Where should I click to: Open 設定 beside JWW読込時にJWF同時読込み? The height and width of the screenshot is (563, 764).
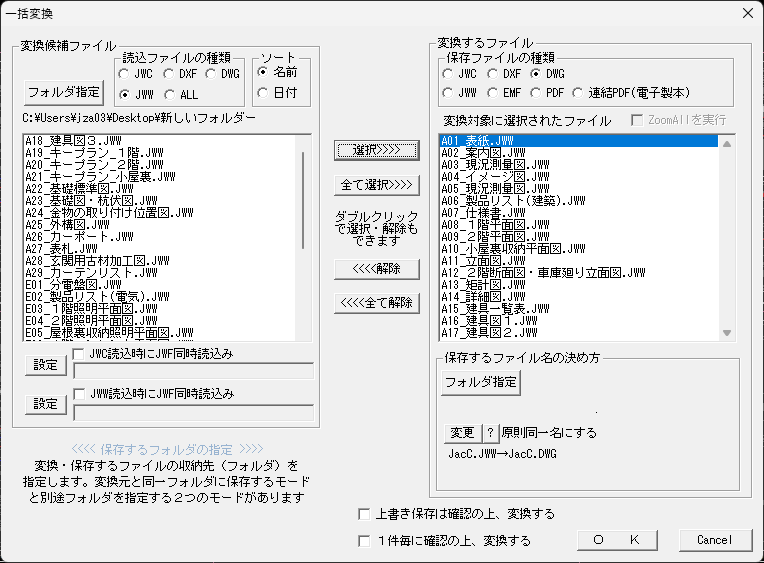[x=45, y=404]
